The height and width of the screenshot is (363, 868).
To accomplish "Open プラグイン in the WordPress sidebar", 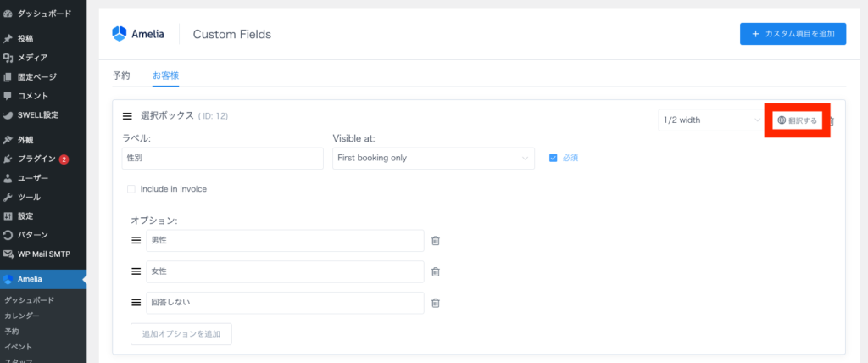I will tap(37, 159).
